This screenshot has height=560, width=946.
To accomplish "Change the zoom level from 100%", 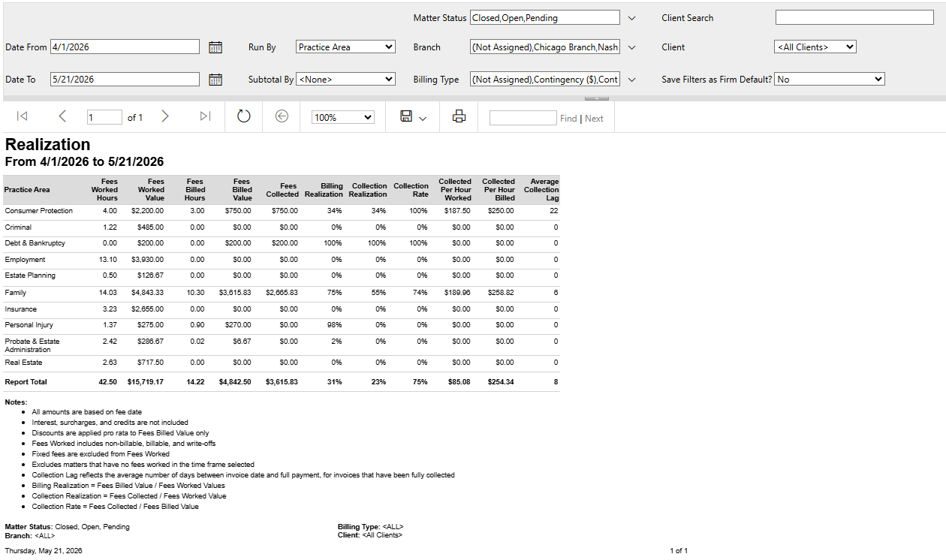I will [343, 117].
